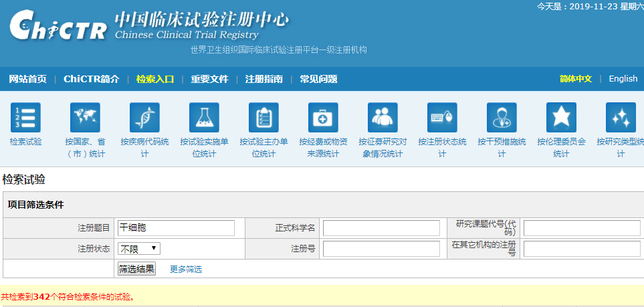Click the date text 2019-11-23
644x307 pixels.
[x=593, y=7]
